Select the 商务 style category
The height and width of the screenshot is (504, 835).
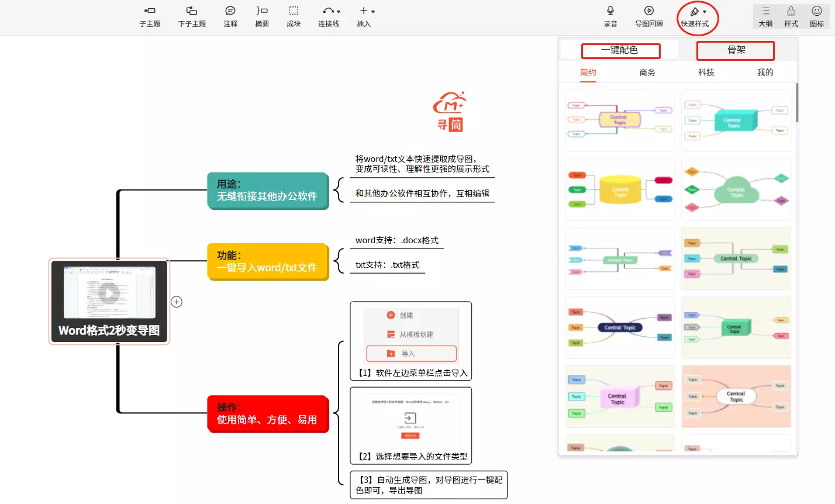(647, 73)
